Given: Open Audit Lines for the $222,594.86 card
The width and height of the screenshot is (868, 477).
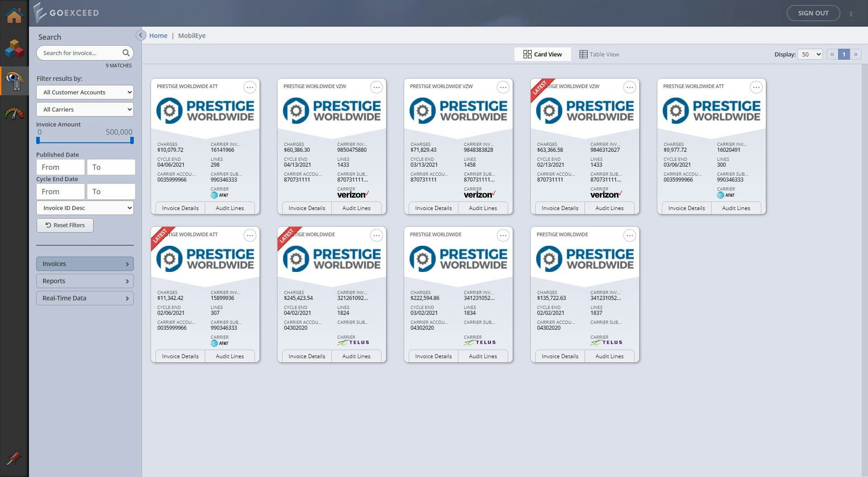Looking at the screenshot, I should pyautogui.click(x=483, y=356).
